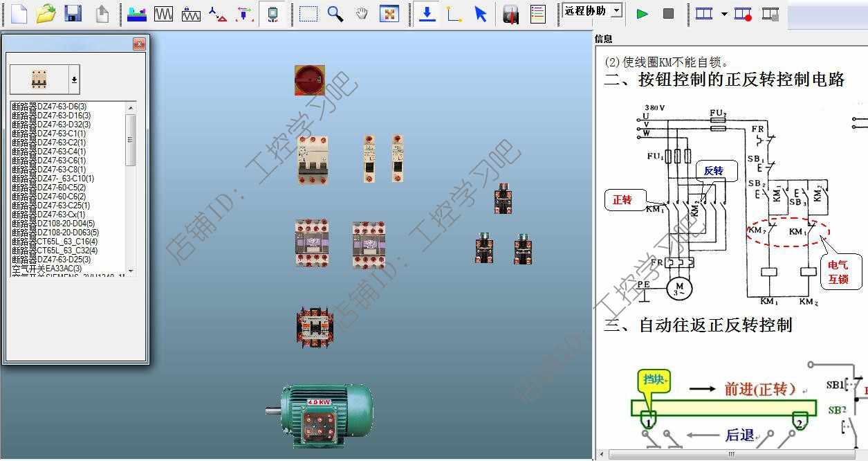Select list item 断路器DZ47-63-D32(3)
Image resolution: width=868 pixels, height=461 pixels.
pos(51,124)
